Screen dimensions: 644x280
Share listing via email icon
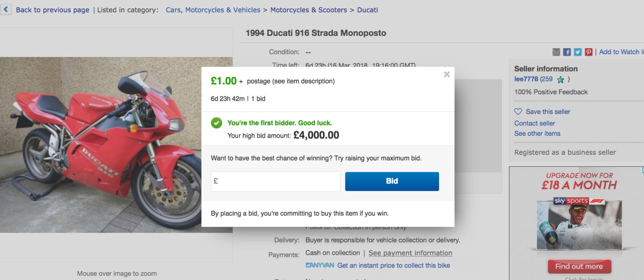point(556,52)
